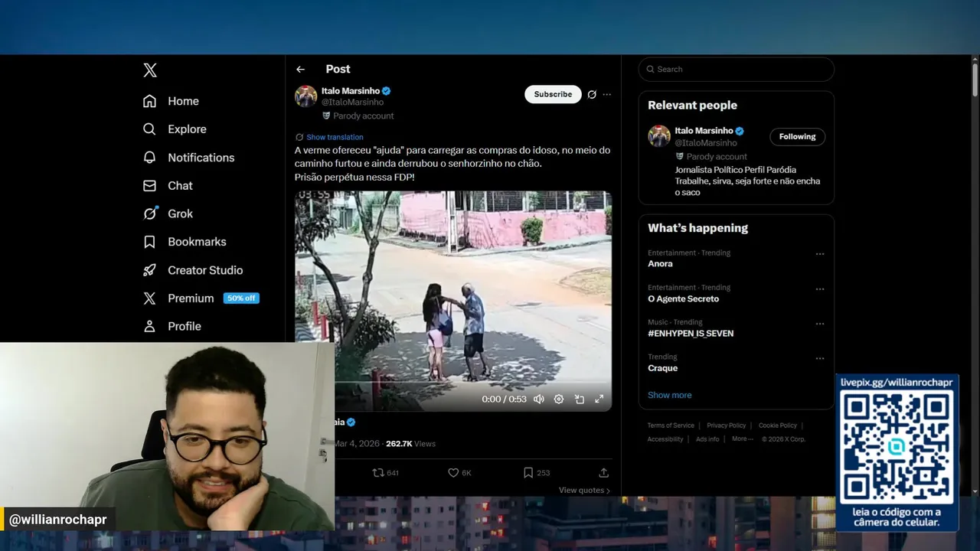This screenshot has height=551, width=980.
Task: Click Show translation link
Action: tap(335, 137)
